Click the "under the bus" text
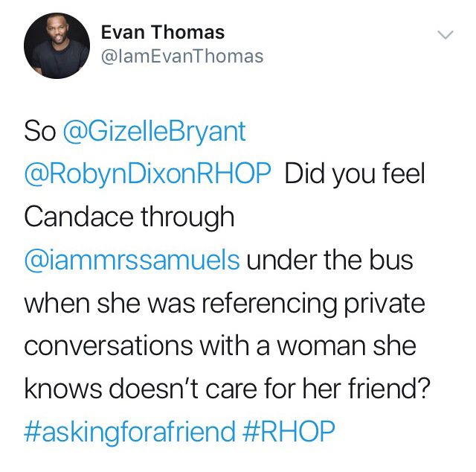This screenshot has height=472, width=476. 329,260
